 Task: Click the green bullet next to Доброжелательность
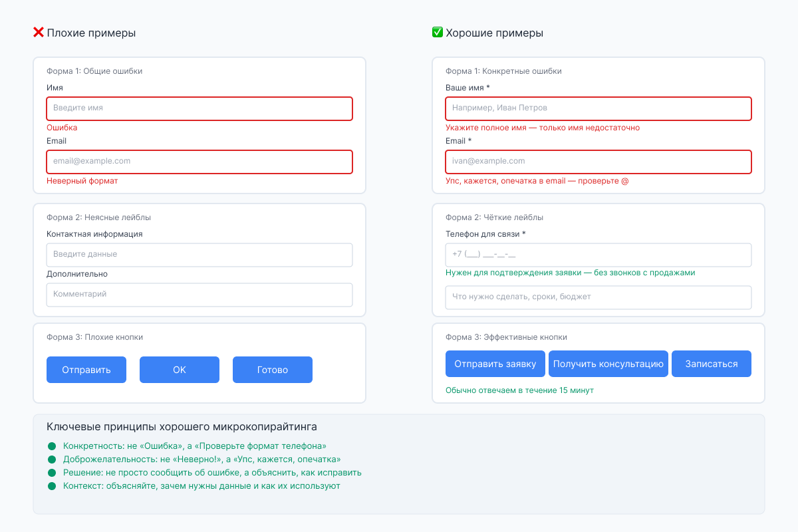(x=52, y=460)
